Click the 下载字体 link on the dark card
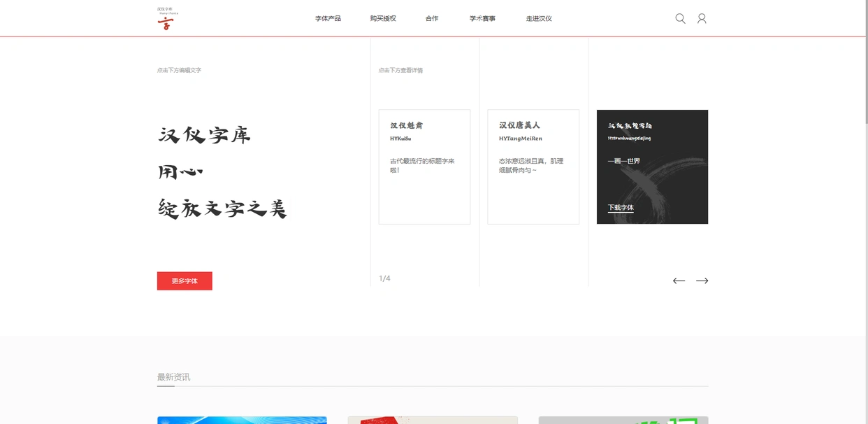This screenshot has width=868, height=424. 622,208
